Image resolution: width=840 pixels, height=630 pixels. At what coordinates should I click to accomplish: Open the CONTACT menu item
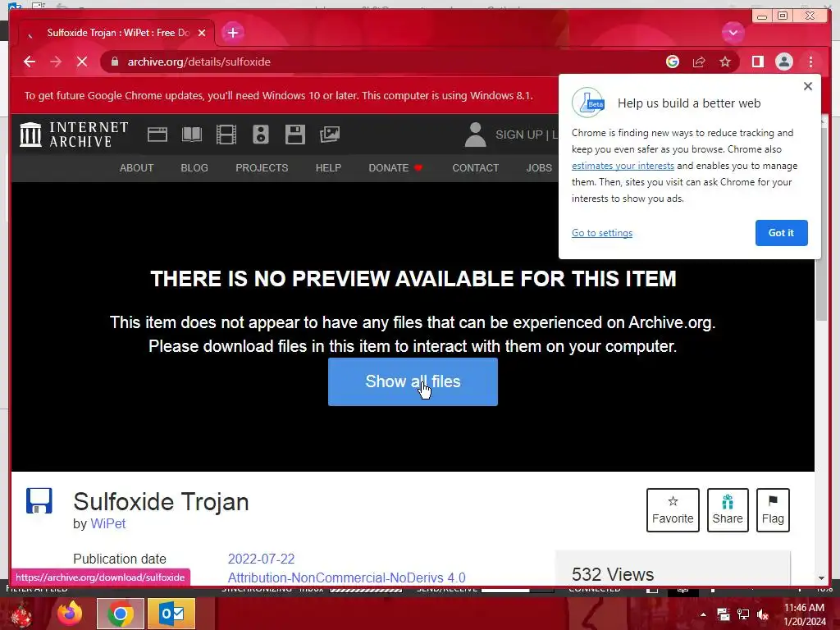tap(476, 167)
